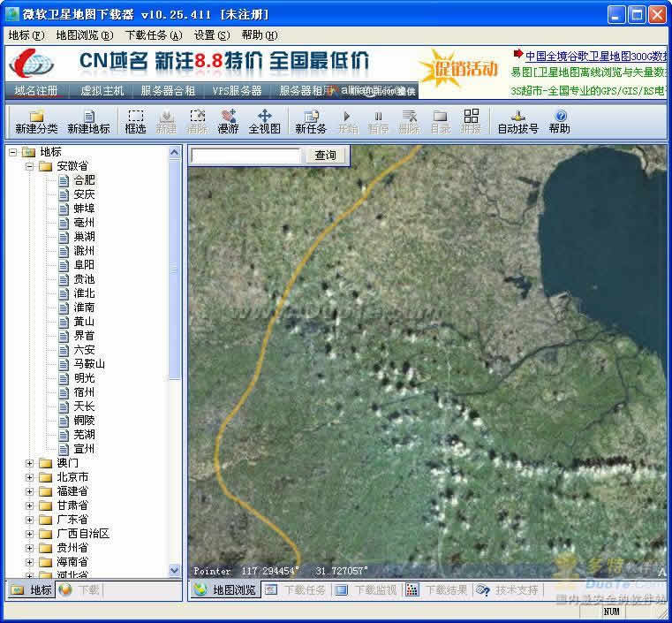
Task: Click the 域名注册 banner link
Action: (x=36, y=91)
